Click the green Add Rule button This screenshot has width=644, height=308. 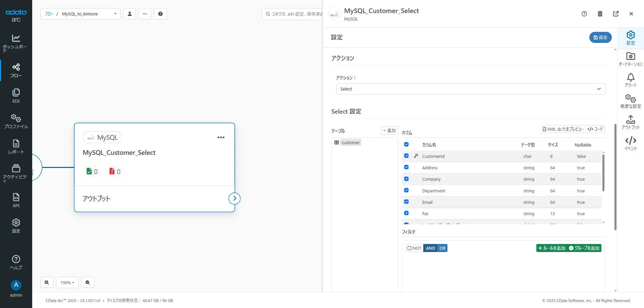coord(552,248)
